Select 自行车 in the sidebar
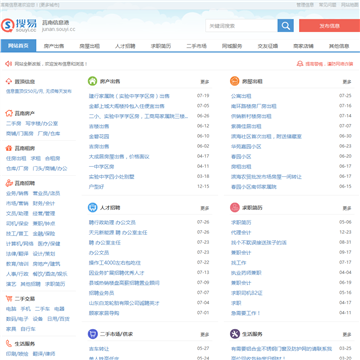 [28, 329]
